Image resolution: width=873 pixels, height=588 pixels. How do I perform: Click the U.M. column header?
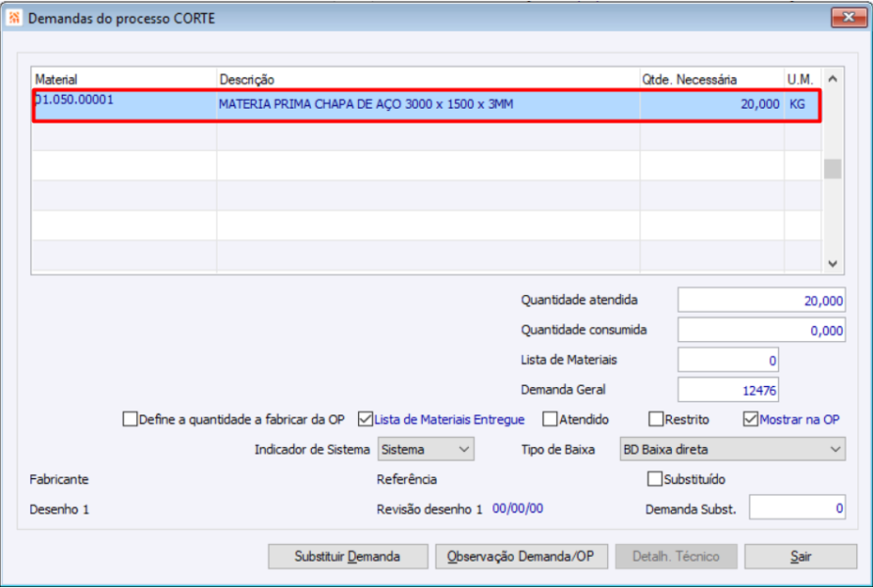803,79
